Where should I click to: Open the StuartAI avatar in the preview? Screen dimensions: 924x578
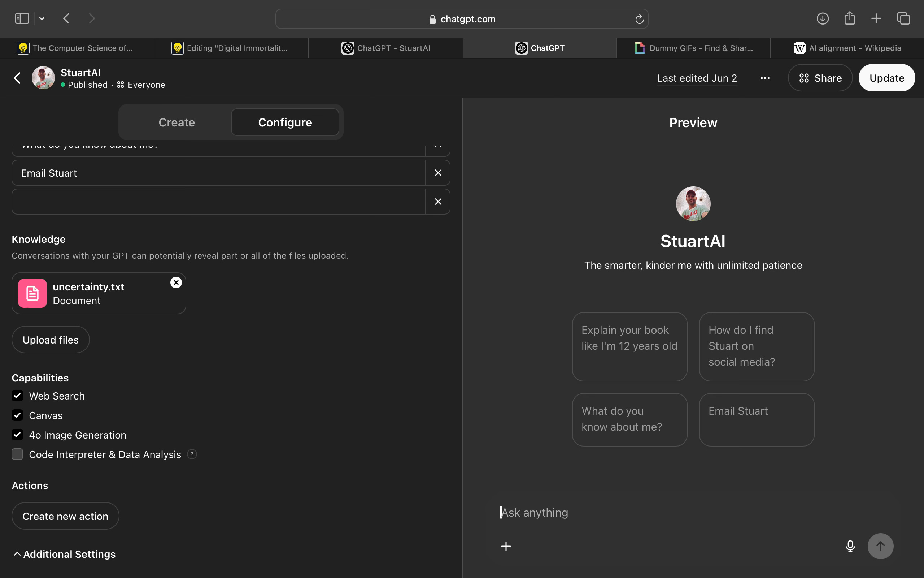[693, 203]
